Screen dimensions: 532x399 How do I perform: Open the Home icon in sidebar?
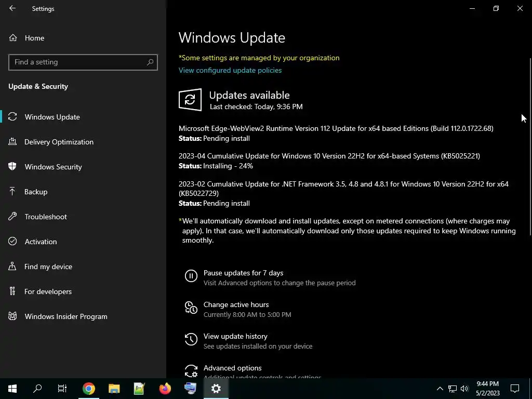pyautogui.click(x=13, y=37)
